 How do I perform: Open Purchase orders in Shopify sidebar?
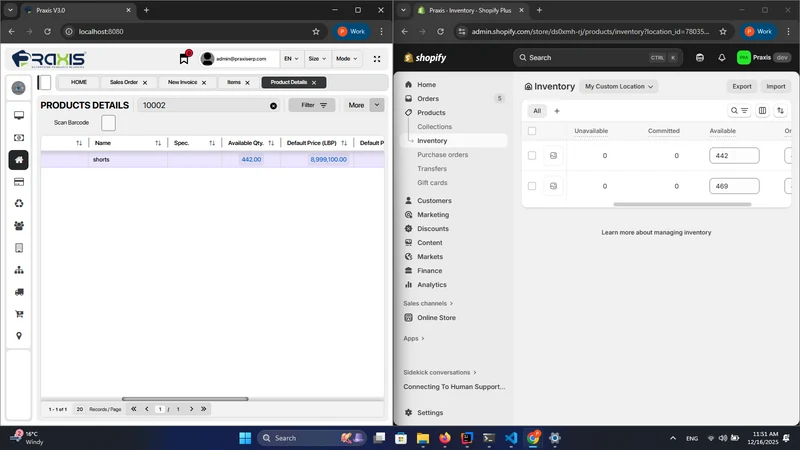(x=442, y=155)
